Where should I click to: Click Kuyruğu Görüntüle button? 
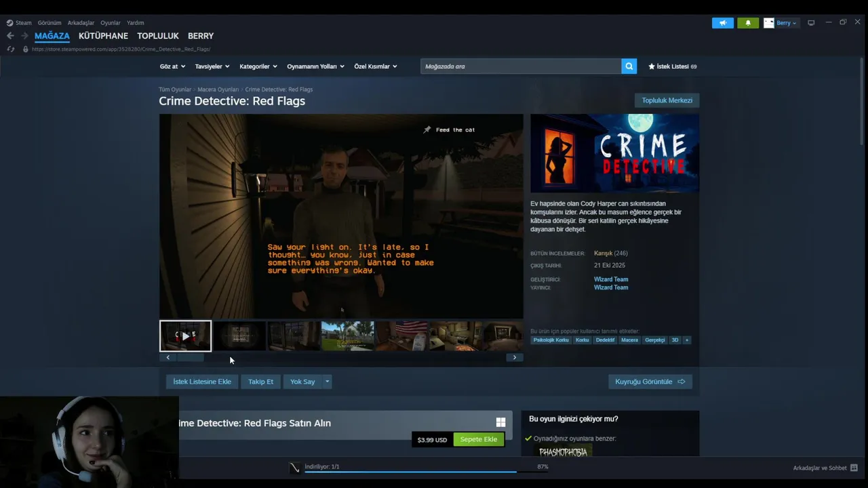[x=650, y=382]
